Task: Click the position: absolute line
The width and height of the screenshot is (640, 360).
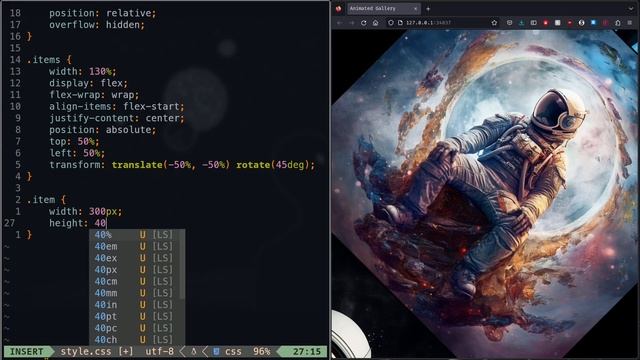Action: point(102,130)
